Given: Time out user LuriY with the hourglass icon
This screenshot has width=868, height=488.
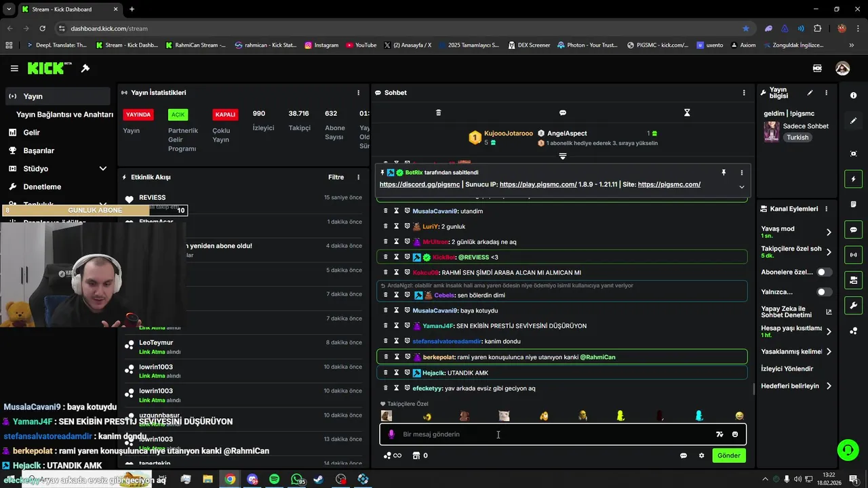Looking at the screenshot, I should [397, 226].
